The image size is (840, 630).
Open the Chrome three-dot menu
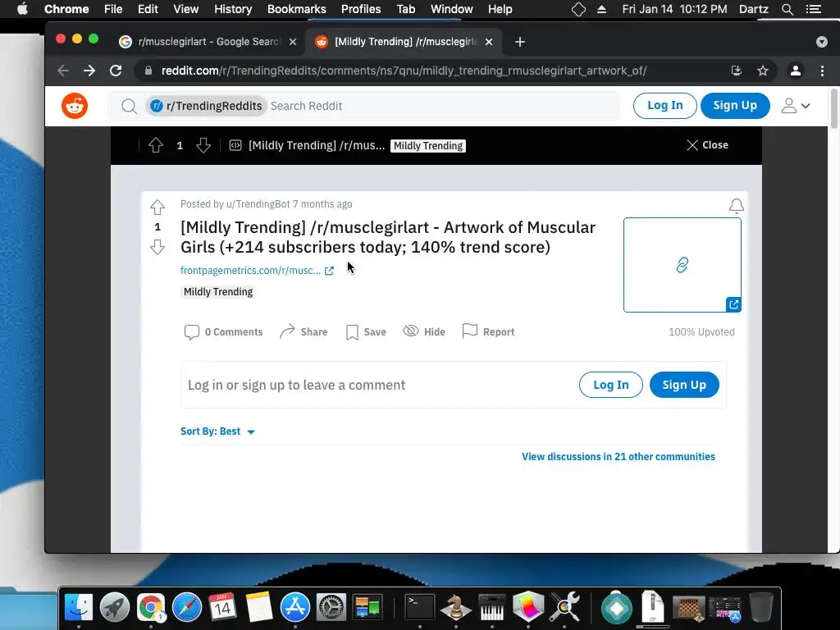point(822,71)
